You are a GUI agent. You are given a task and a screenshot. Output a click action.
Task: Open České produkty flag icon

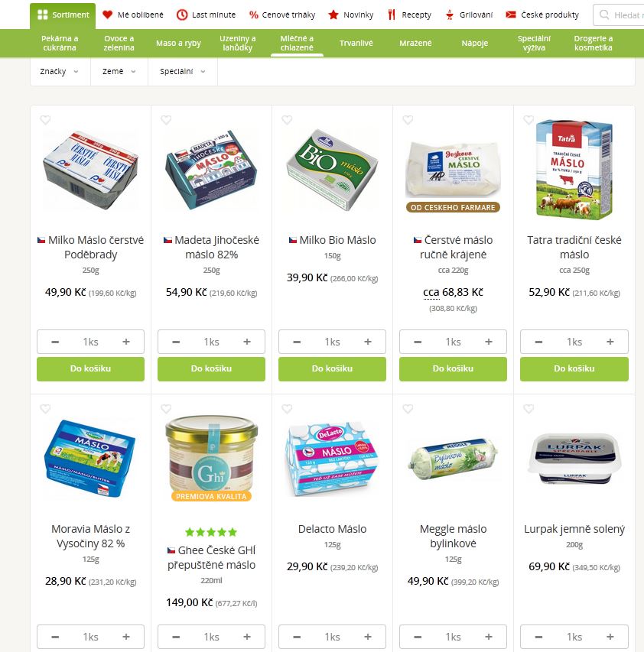point(510,15)
